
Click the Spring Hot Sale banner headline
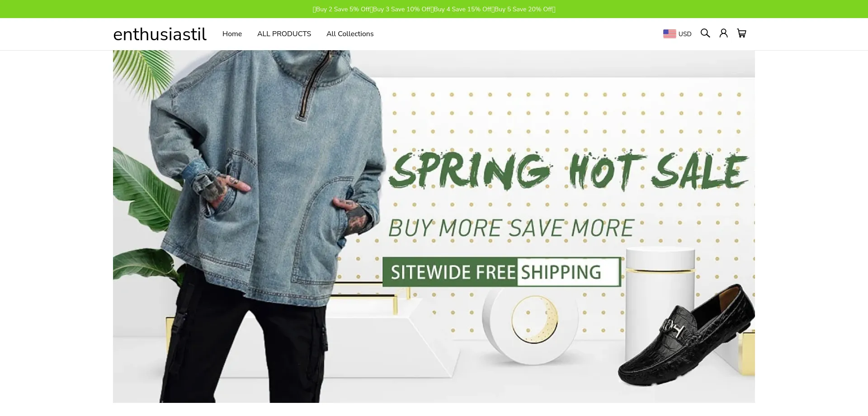click(x=569, y=170)
